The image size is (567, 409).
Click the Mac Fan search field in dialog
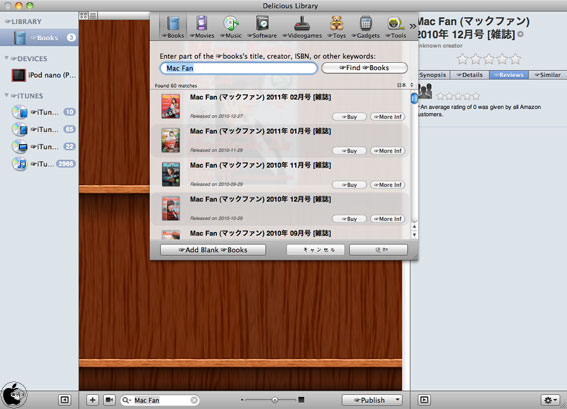(x=239, y=68)
